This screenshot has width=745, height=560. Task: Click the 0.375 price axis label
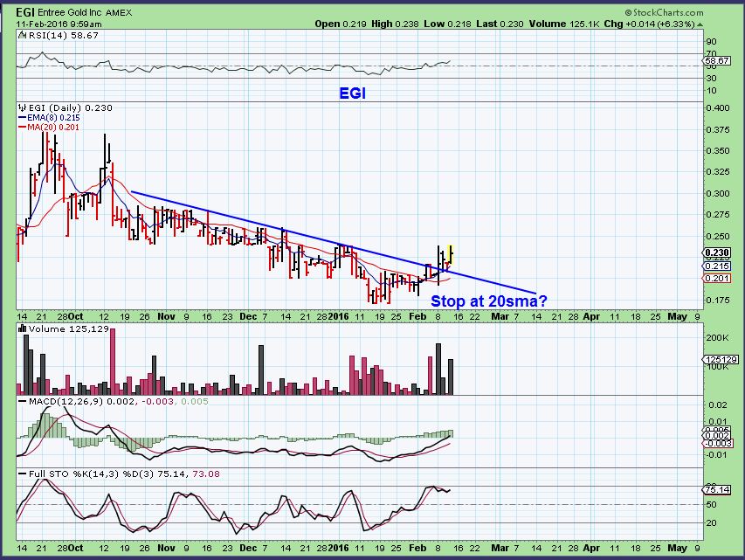(717, 129)
